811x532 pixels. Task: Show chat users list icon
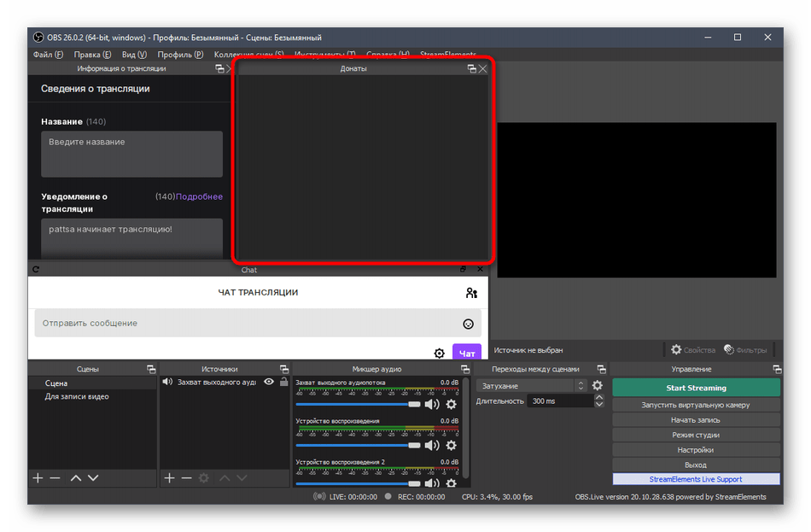click(471, 293)
